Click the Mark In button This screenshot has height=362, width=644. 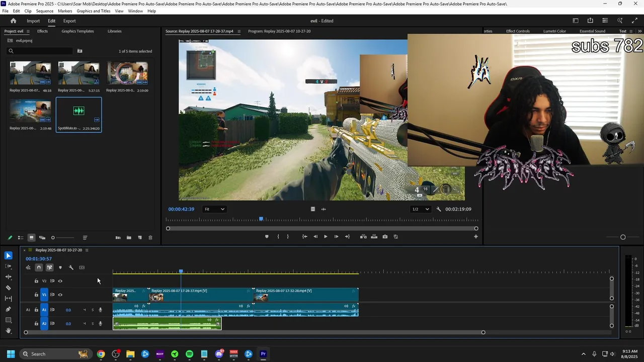(x=278, y=236)
